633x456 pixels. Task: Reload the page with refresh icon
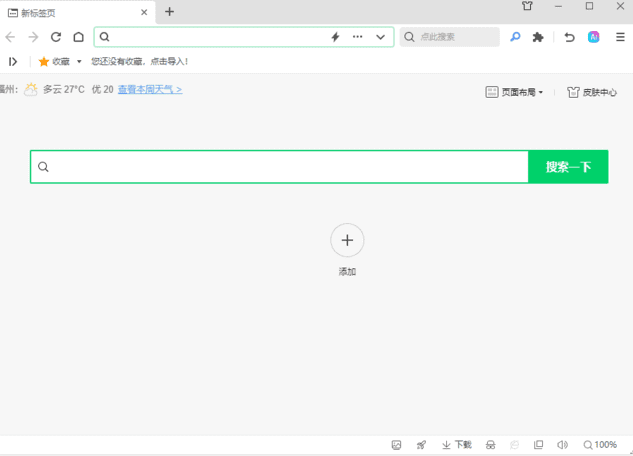coord(56,37)
